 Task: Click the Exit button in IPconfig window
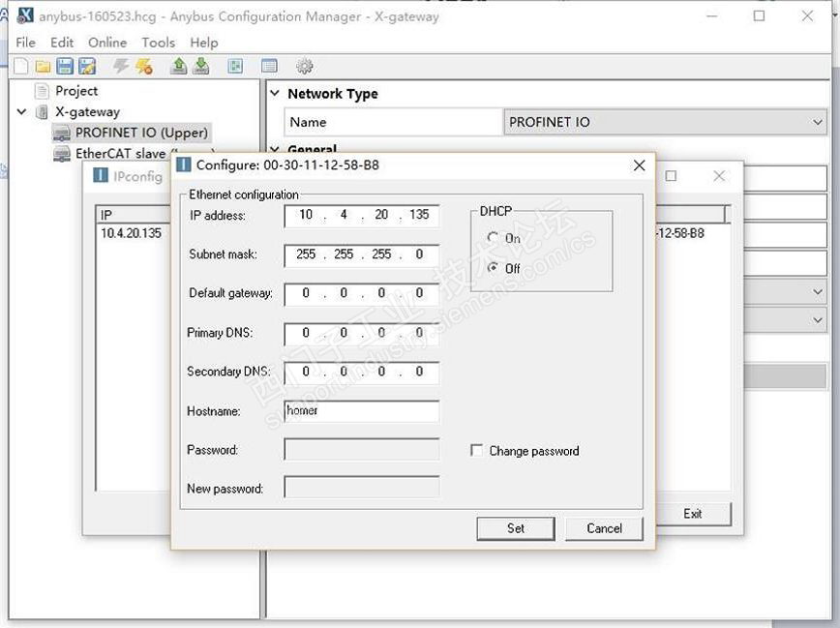click(693, 514)
